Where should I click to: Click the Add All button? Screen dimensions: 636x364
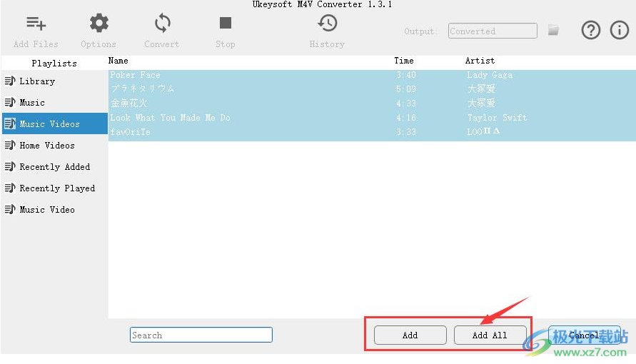pos(490,335)
